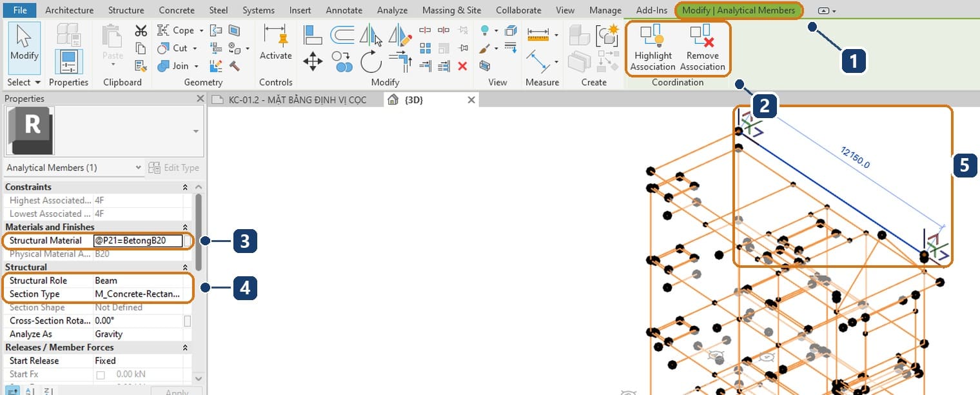Viewport: 980px width, 395px height.
Task: Select the Move tool
Action: click(313, 62)
